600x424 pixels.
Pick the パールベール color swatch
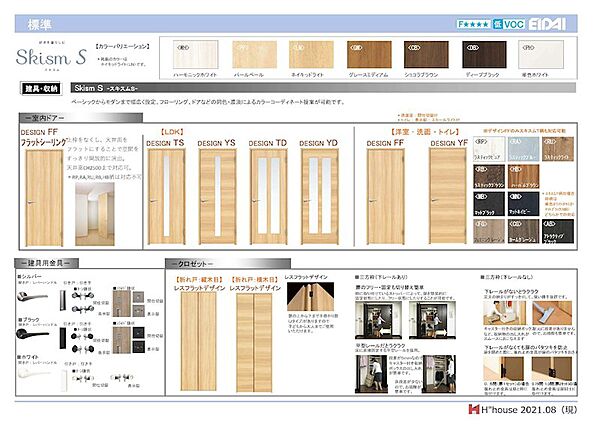[254, 55]
